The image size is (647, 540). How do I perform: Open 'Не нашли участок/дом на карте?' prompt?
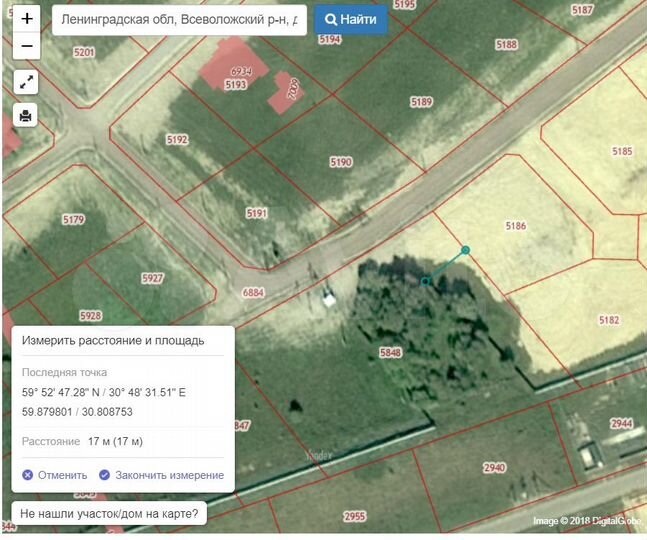109,515
